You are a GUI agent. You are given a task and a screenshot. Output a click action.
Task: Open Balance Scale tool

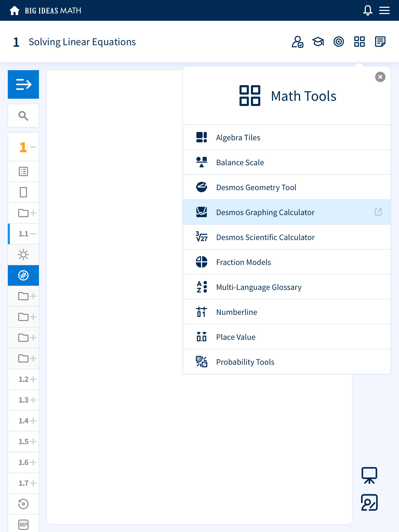[x=287, y=162]
